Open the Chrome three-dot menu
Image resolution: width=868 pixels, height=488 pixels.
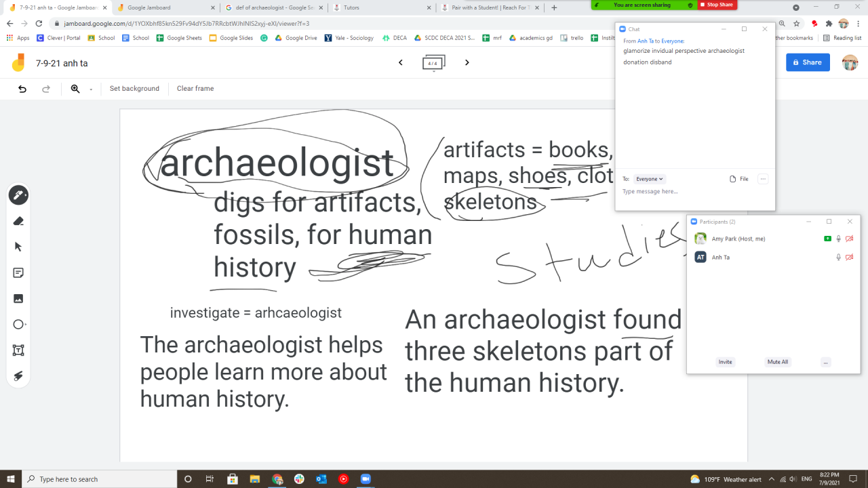click(x=859, y=23)
